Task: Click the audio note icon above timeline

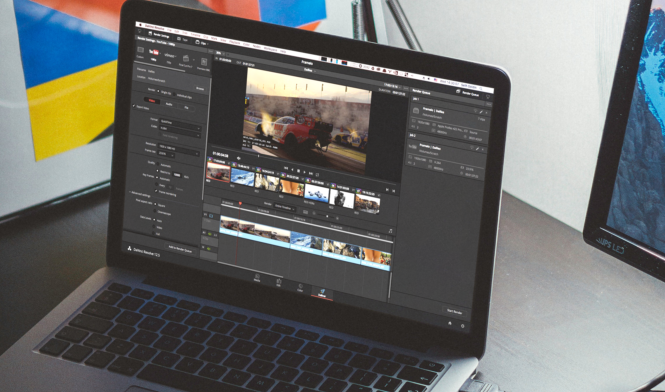Action: [x=390, y=231]
